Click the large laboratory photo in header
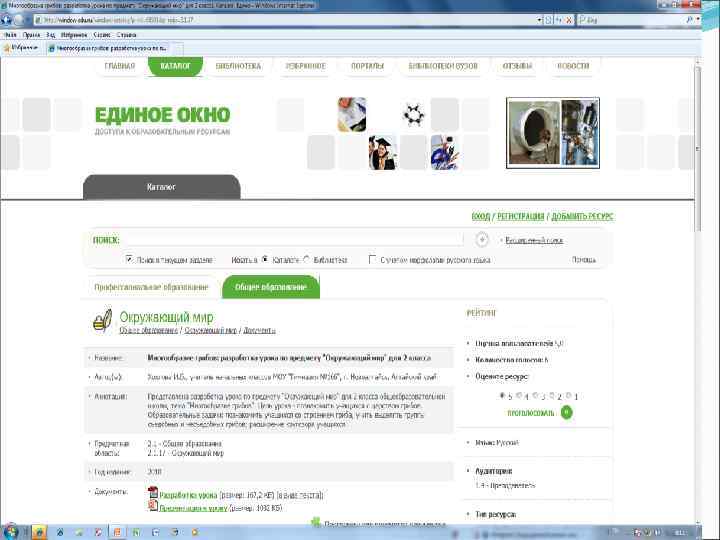The image size is (720, 540). (x=552, y=133)
